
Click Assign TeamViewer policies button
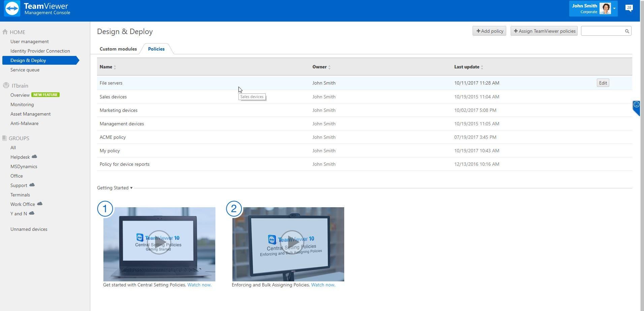[544, 31]
